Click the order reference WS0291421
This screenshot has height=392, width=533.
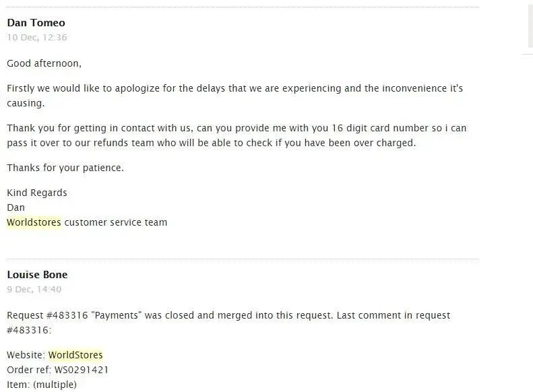pos(78,370)
